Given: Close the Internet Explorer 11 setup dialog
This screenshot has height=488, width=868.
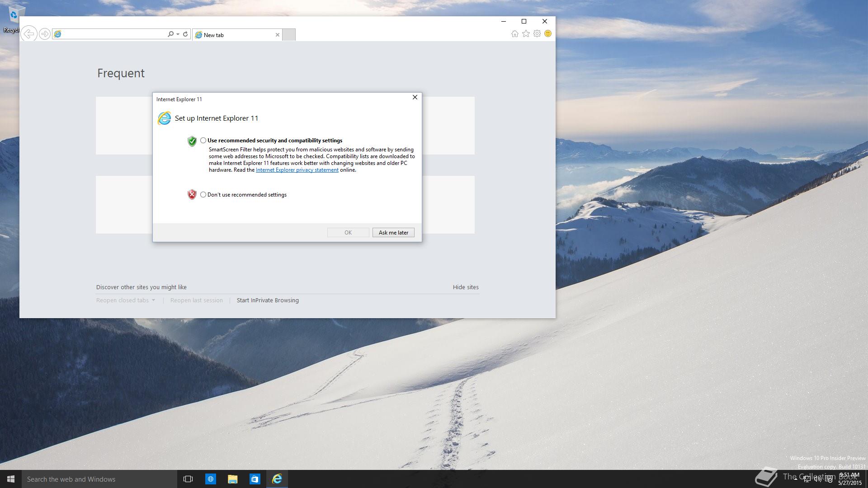Looking at the screenshot, I should [415, 97].
